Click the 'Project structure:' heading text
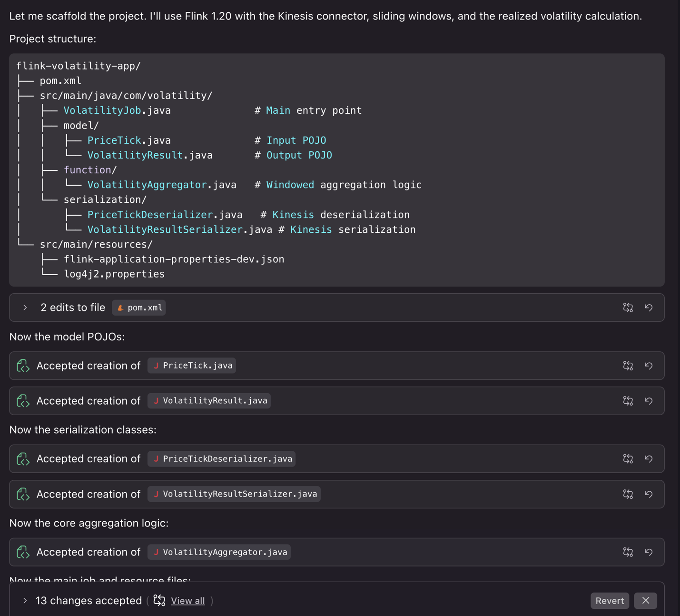Viewport: 680px width, 616px height. [53, 39]
